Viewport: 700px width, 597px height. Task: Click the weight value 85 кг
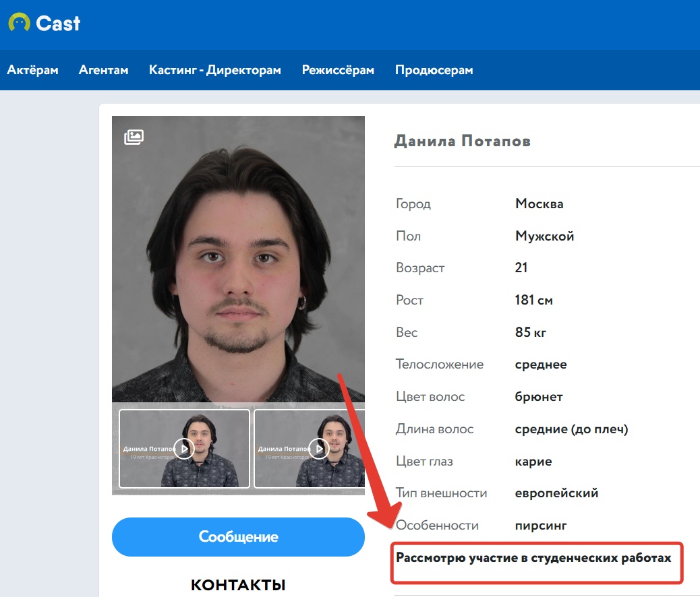pos(530,332)
